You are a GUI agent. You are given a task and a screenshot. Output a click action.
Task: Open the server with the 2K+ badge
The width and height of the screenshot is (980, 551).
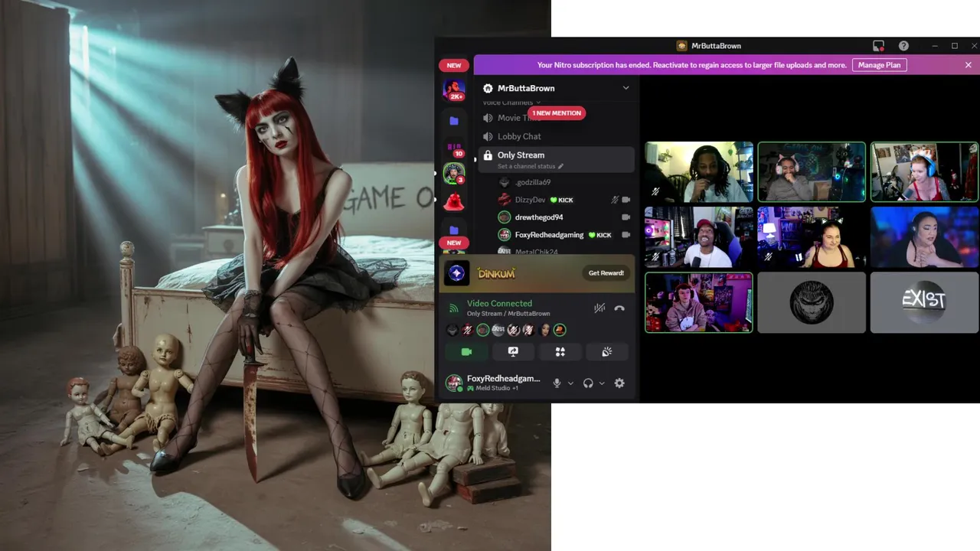pyautogui.click(x=454, y=90)
